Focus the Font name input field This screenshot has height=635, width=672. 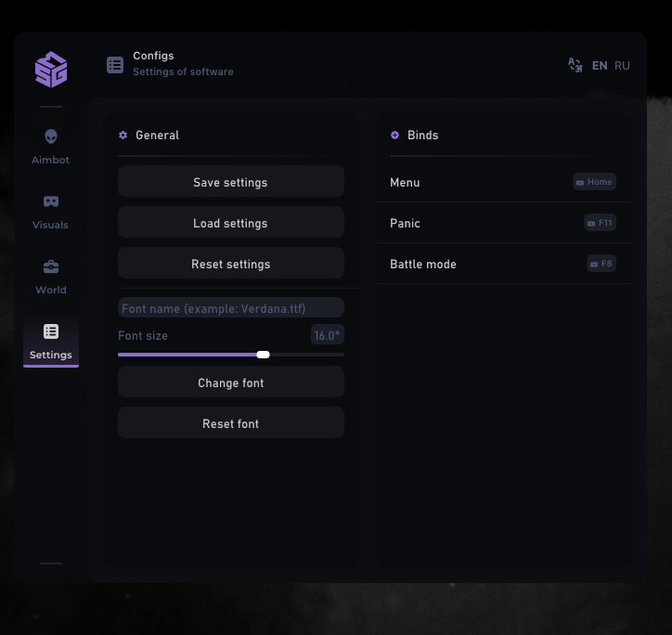231,308
